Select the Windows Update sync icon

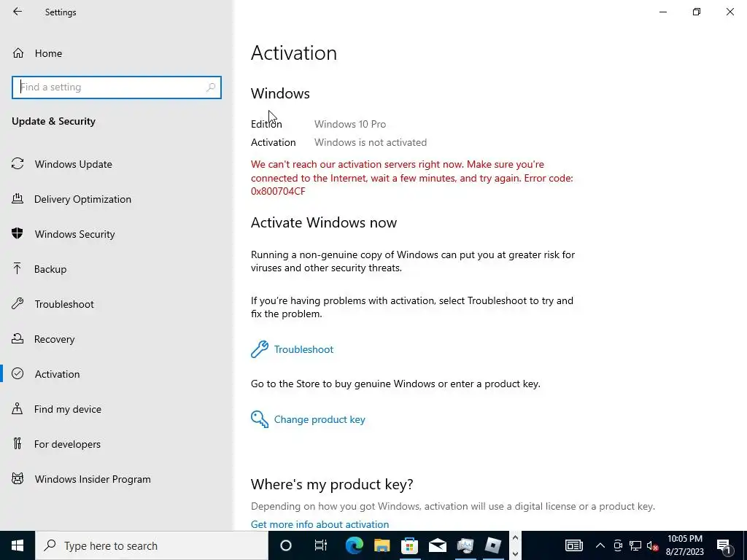pyautogui.click(x=18, y=164)
